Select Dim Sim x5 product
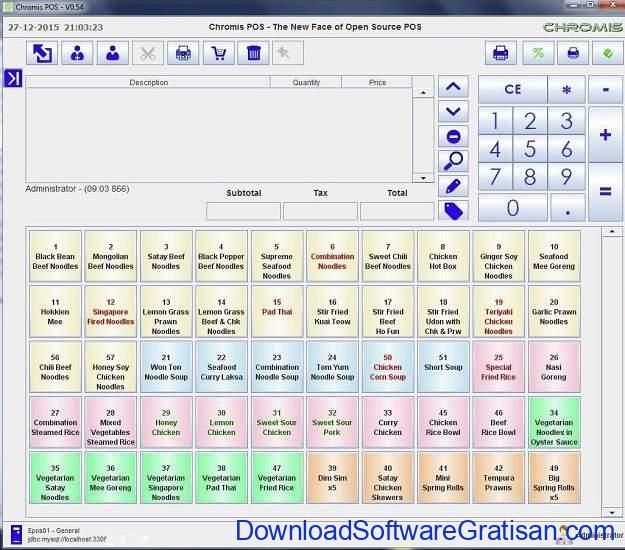 click(332, 478)
